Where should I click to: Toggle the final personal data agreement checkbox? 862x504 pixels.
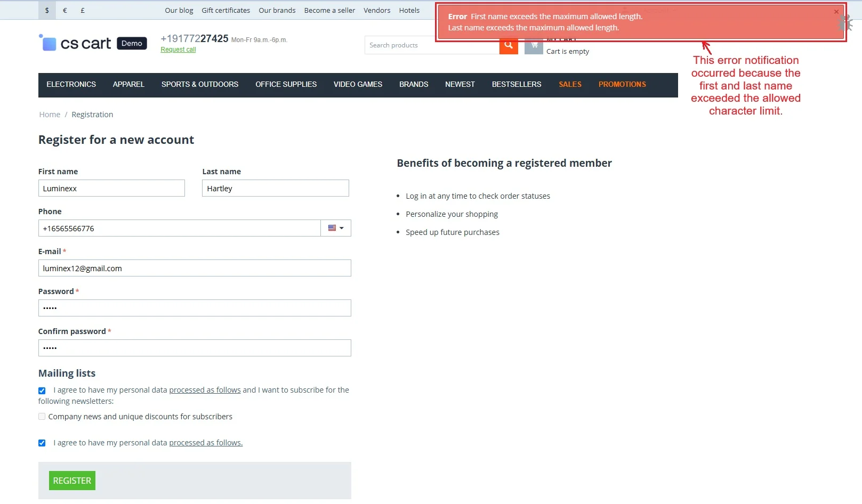click(42, 443)
